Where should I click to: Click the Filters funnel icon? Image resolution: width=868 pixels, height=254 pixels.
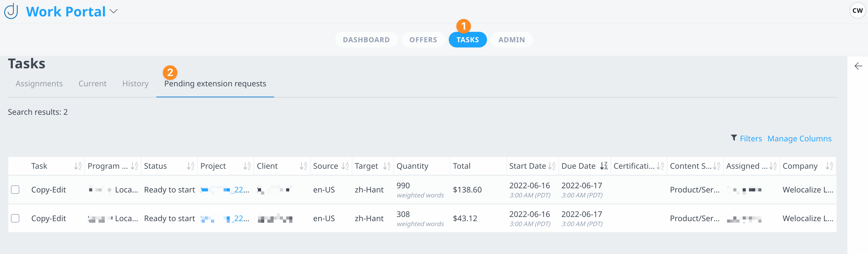(734, 138)
